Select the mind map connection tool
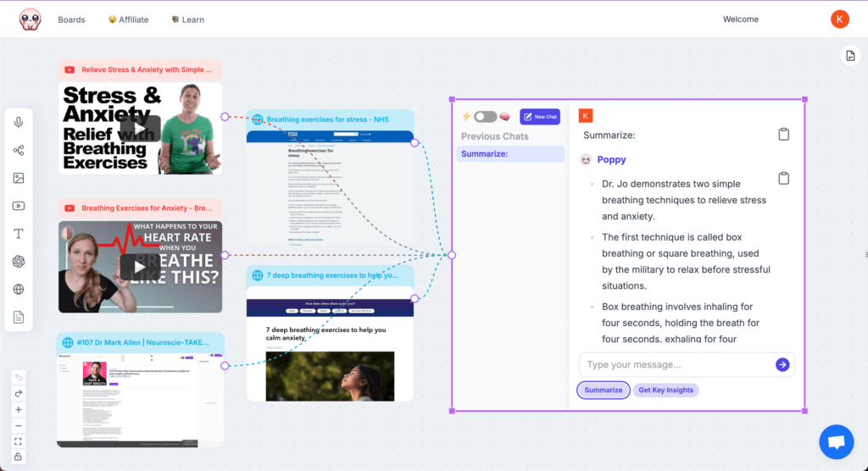868x471 pixels. 19,150
